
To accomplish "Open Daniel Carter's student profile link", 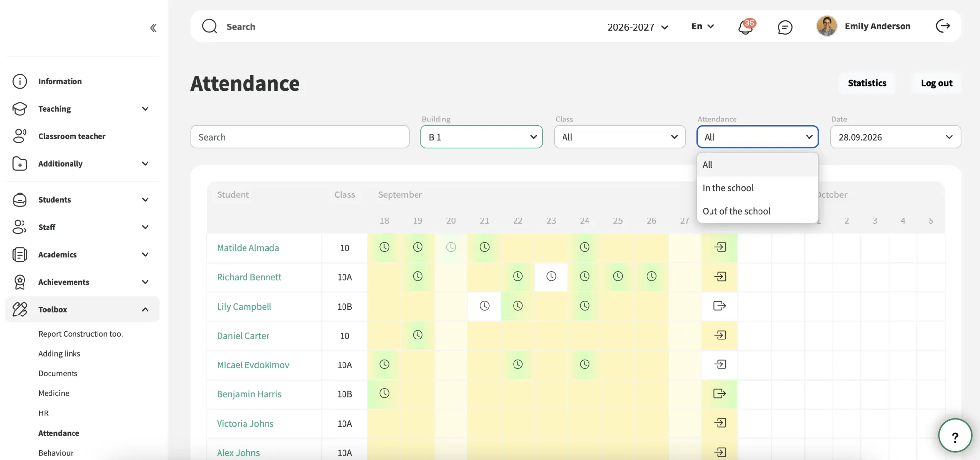I will [243, 336].
